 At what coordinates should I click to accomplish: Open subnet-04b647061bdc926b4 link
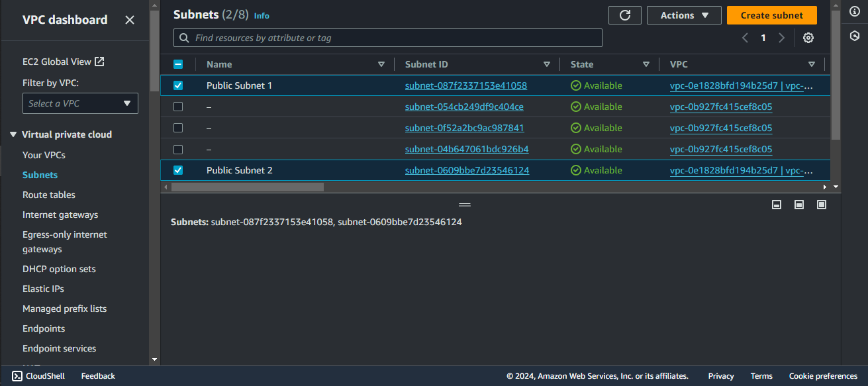coord(467,149)
